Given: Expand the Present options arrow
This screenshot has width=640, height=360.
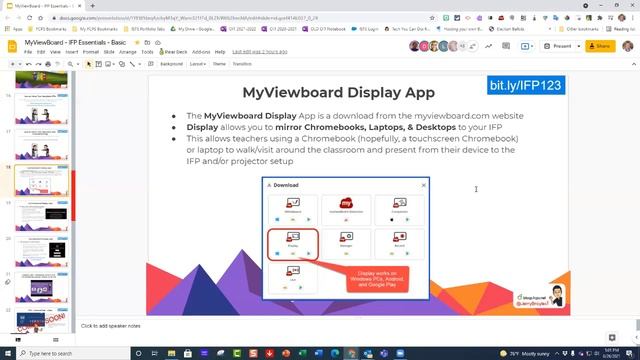Looking at the screenshot, I should click(578, 46).
